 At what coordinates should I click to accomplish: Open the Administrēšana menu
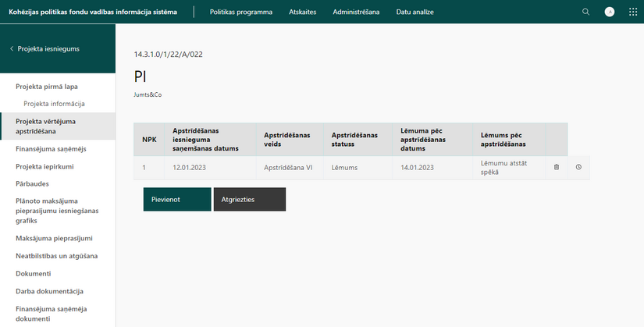pyautogui.click(x=356, y=12)
